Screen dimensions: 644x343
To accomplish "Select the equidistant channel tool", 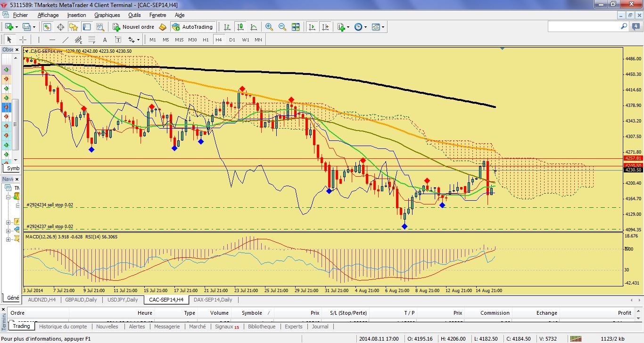I will coord(78,40).
